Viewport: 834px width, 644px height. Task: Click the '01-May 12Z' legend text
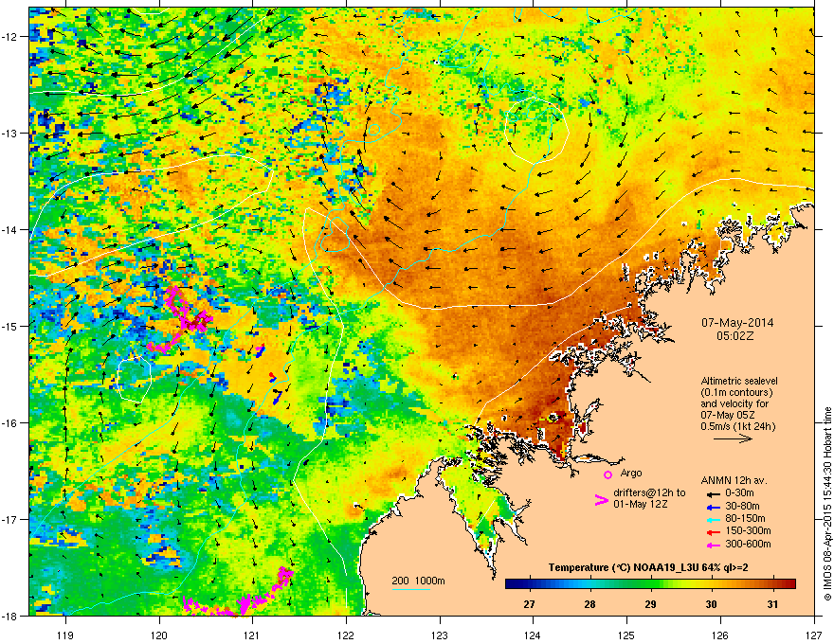pos(640,504)
